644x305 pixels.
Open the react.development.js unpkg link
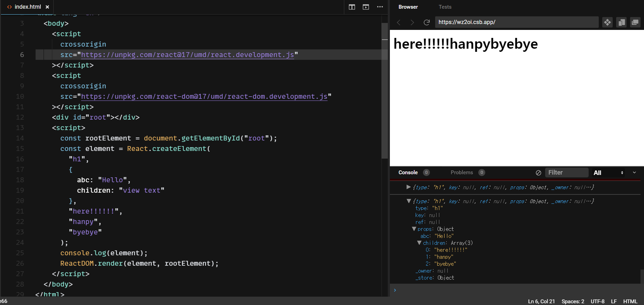pos(187,55)
